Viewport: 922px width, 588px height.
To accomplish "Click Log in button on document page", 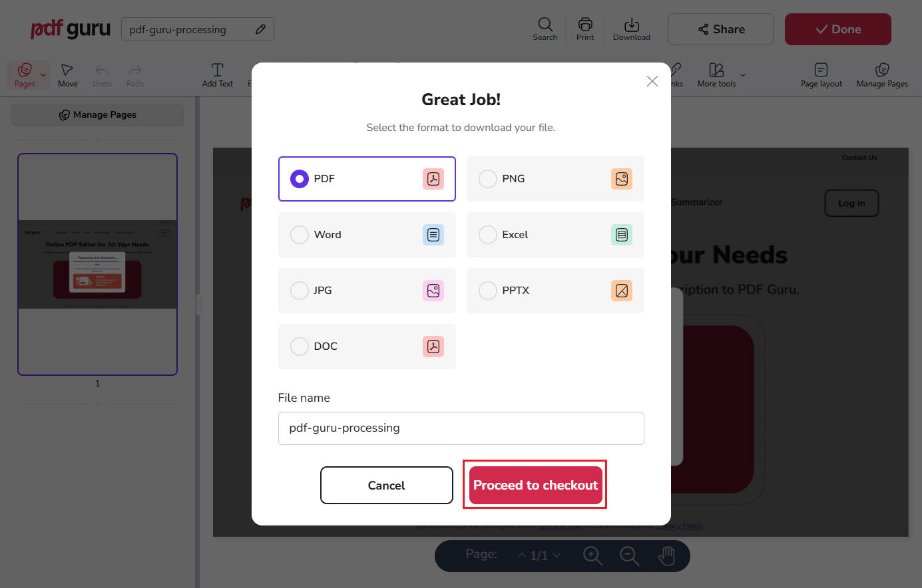I will coord(851,204).
